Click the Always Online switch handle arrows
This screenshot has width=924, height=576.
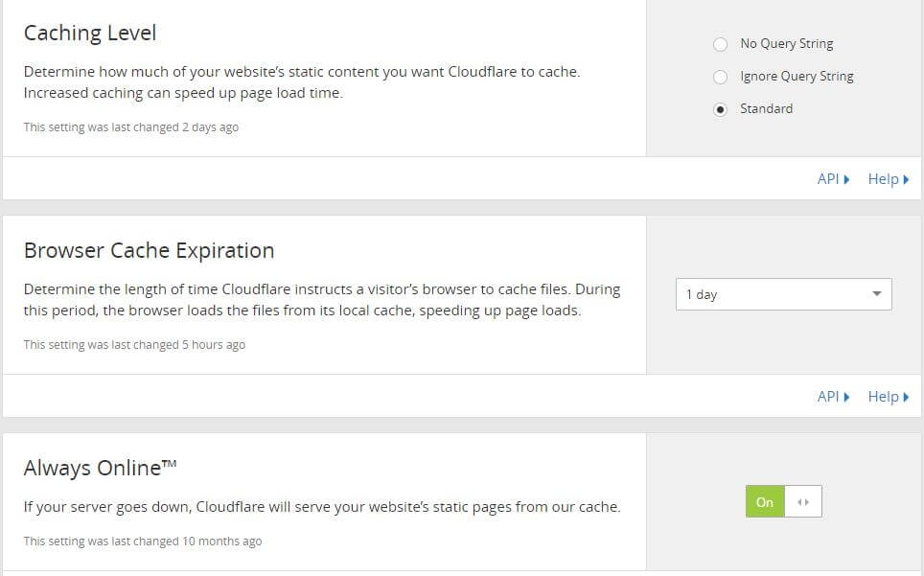[802, 502]
